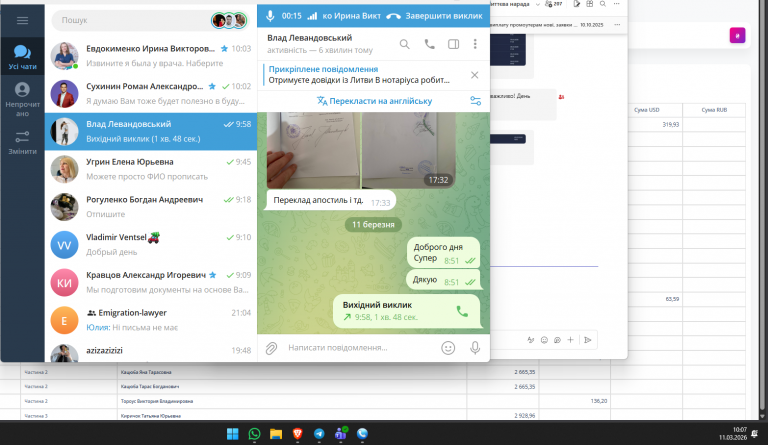Screen dimensions: 768x445
Task: Click the Teams compose note icon
Action: [x=576, y=4]
